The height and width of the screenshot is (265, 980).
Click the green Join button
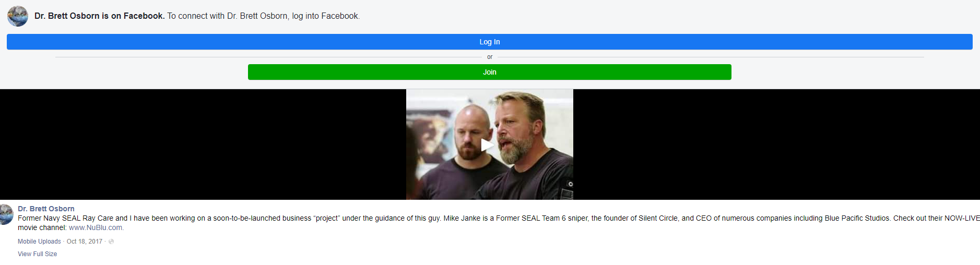point(489,72)
